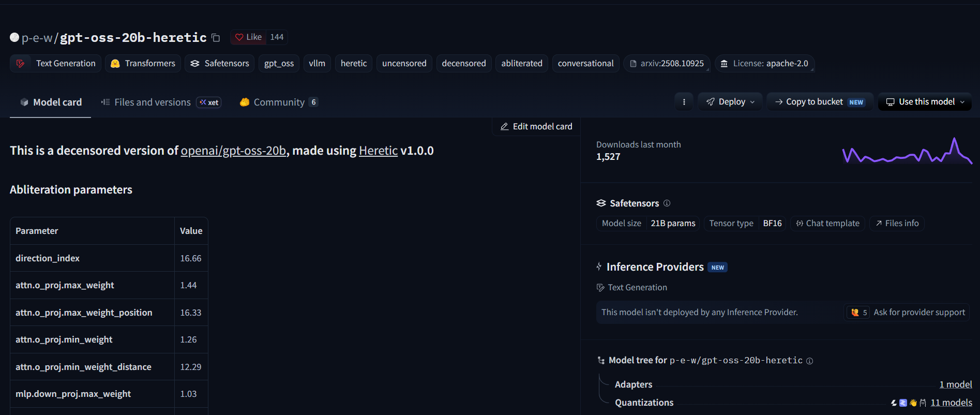Click the downloads last month chart

click(x=907, y=151)
